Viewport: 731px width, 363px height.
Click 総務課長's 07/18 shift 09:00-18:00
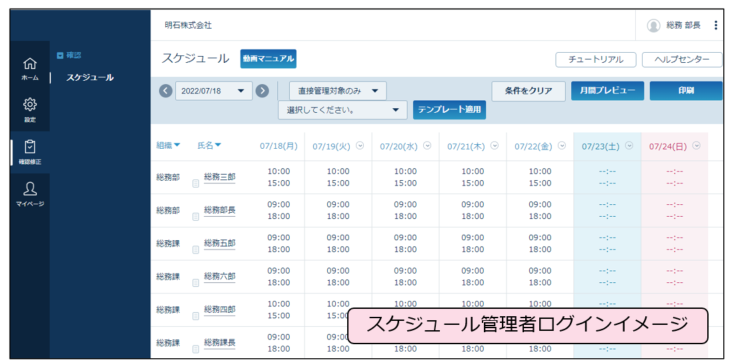pyautogui.click(x=279, y=342)
